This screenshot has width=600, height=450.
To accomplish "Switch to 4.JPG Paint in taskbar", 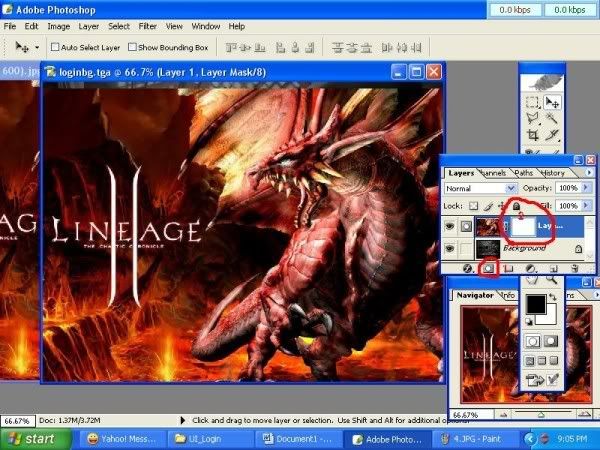I will (x=475, y=439).
